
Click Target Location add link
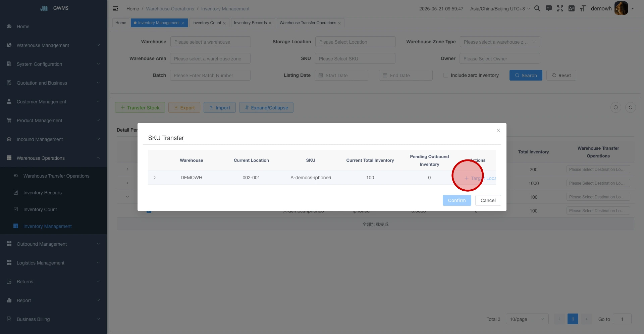click(480, 178)
